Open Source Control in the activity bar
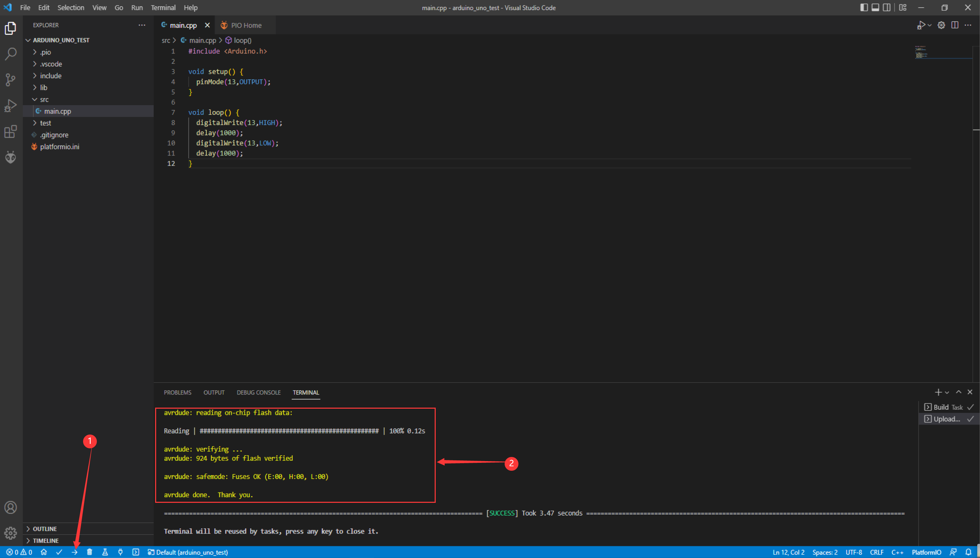 pos(10,80)
